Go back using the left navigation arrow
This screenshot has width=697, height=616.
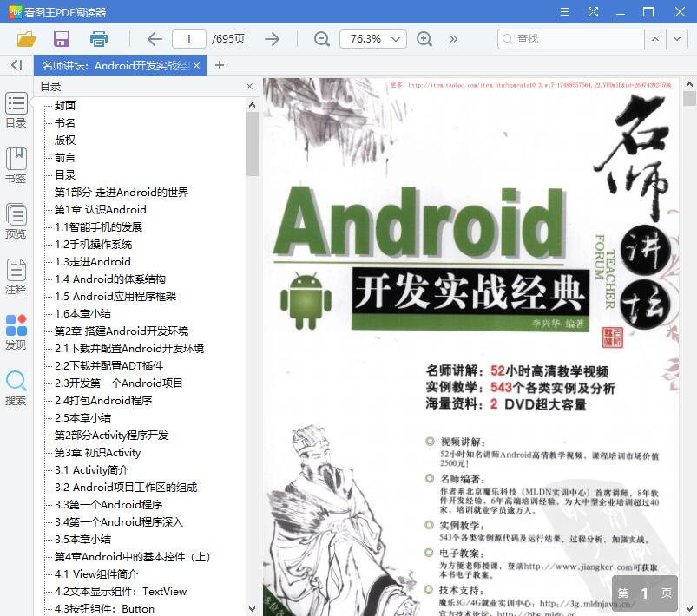pyautogui.click(x=154, y=39)
